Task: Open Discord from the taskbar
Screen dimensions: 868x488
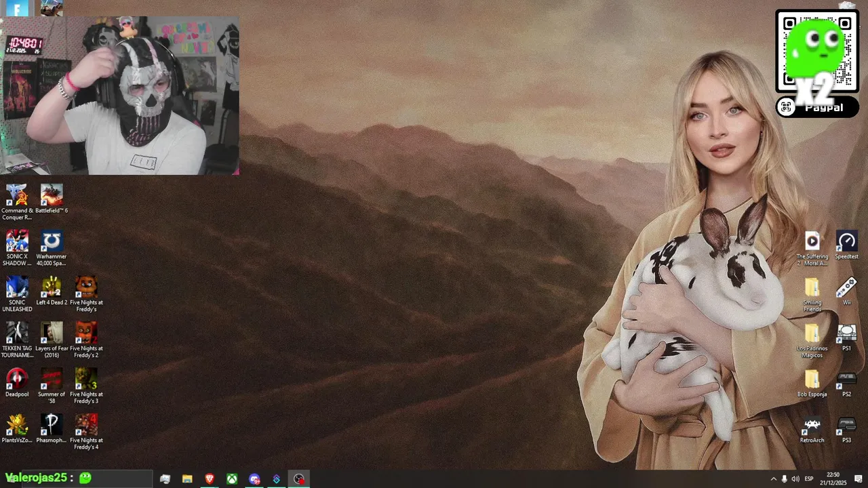Action: pos(254,479)
